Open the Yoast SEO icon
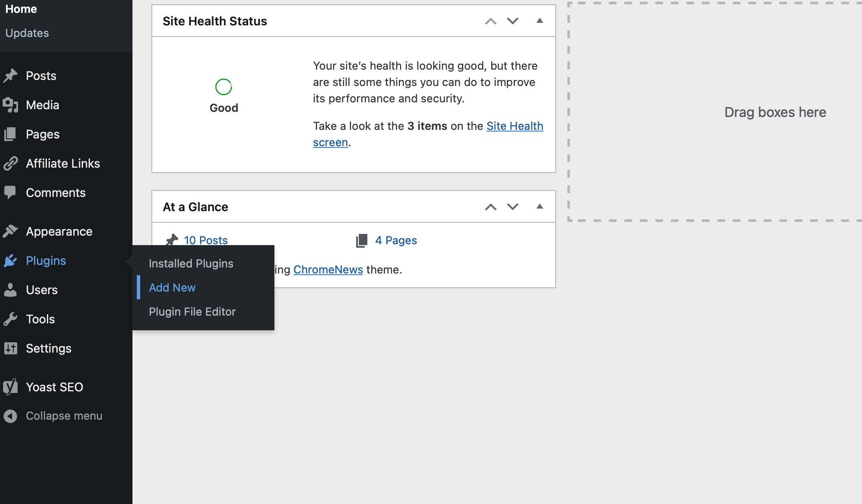This screenshot has width=862, height=504. point(11,387)
